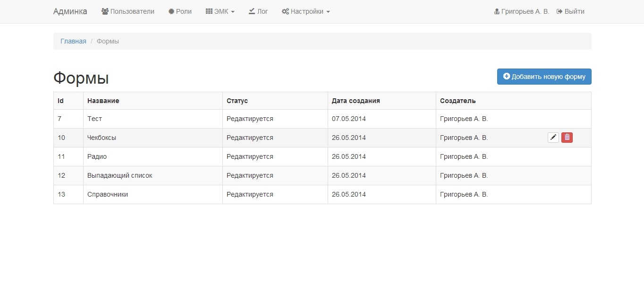This screenshot has height=303, width=644.
Task: Expand the Настройки dropdown menu
Action: [x=306, y=11]
